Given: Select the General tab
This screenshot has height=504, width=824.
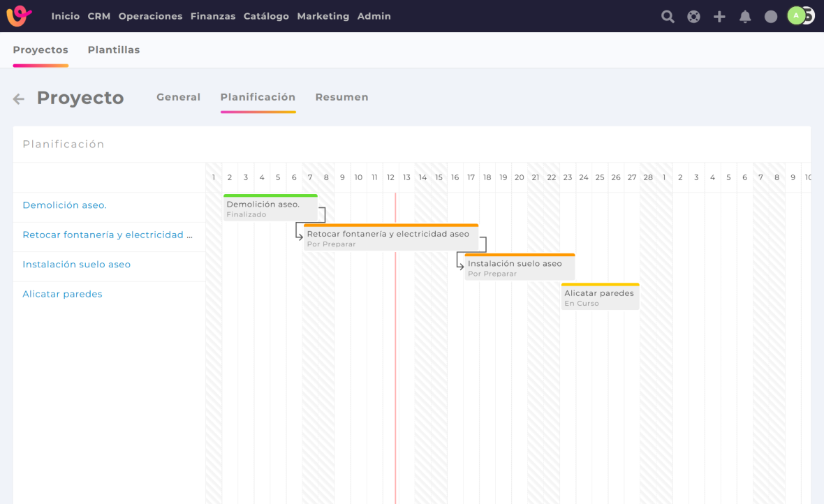Looking at the screenshot, I should (178, 97).
